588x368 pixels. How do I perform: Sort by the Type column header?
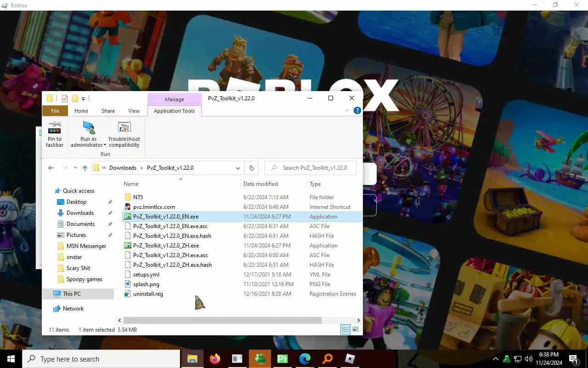click(x=315, y=184)
